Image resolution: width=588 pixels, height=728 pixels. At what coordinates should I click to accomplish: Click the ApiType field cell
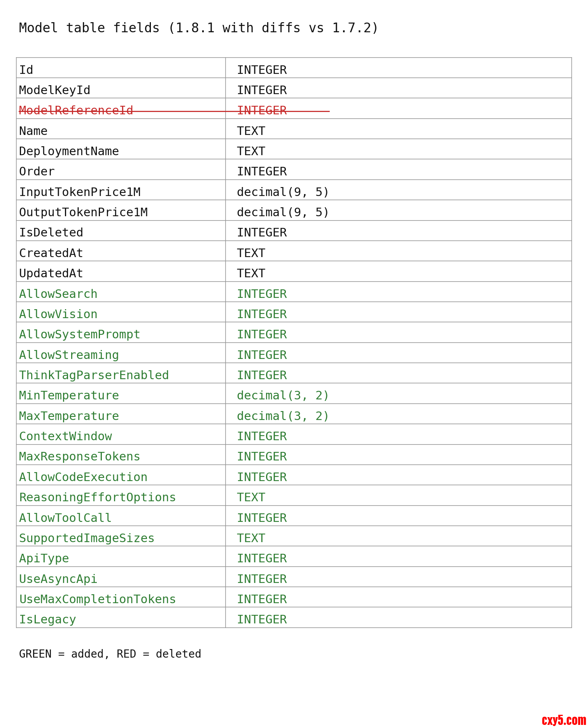[44, 558]
